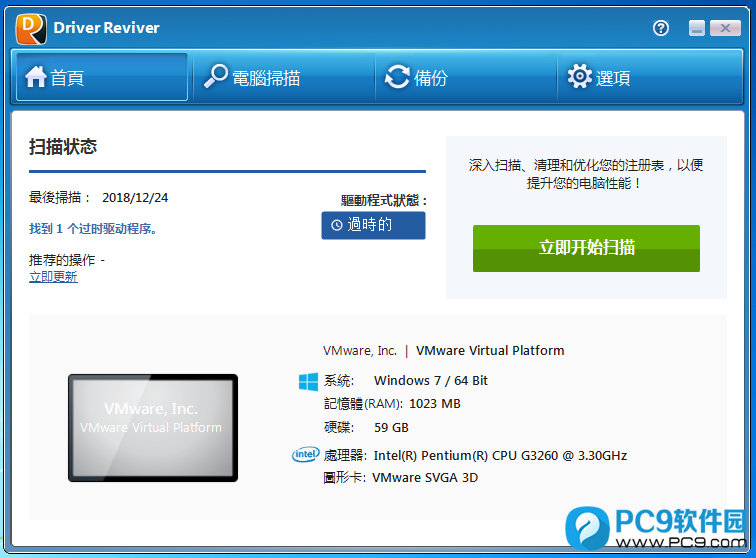Click the 過時的 driver status button
The image size is (756, 558).
click(x=373, y=225)
